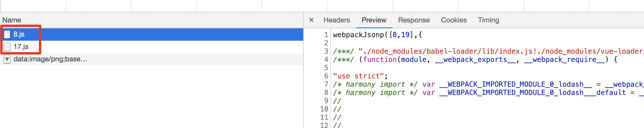Click line number 1 in the preview gutter
The width and height of the screenshot is (644, 128).
326,35
